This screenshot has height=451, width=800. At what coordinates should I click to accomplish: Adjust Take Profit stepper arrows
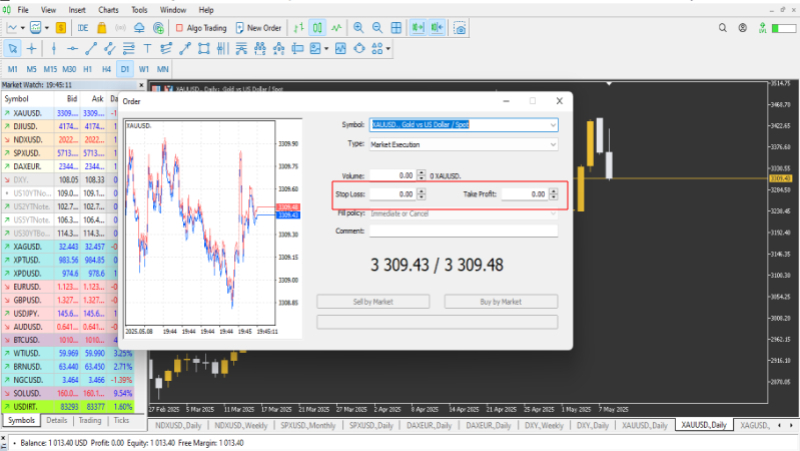click(554, 194)
